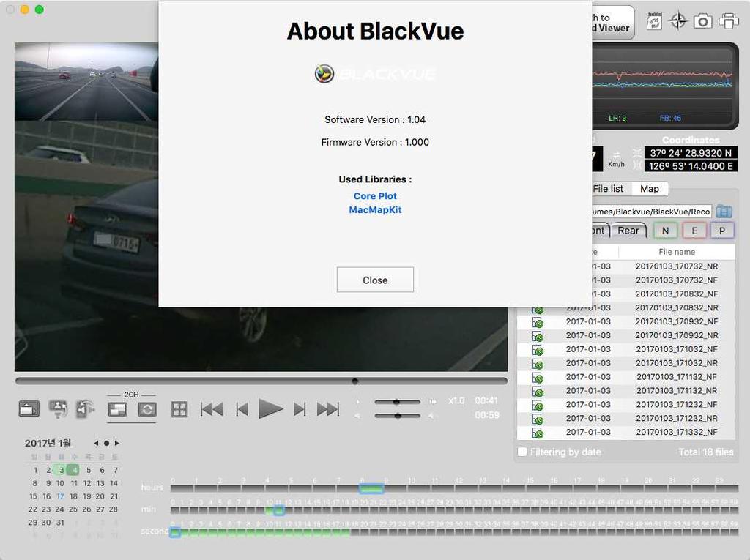Open the Core Plot library link
The height and width of the screenshot is (560, 750).
[x=375, y=196]
